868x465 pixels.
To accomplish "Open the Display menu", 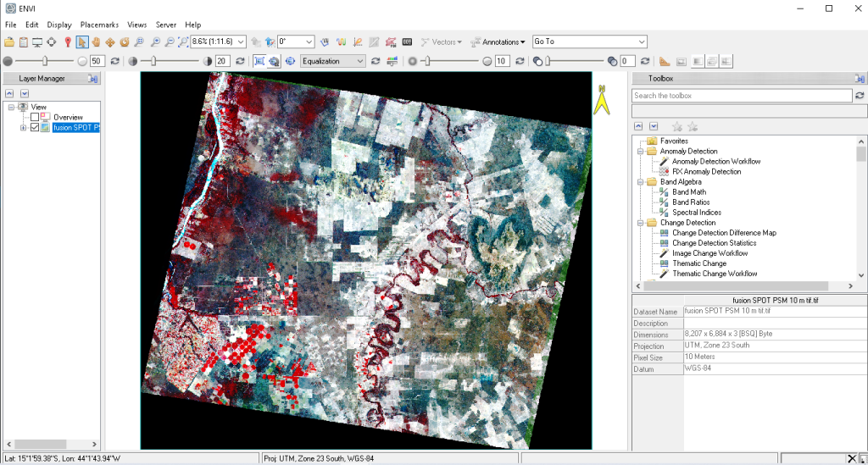I will (x=59, y=25).
